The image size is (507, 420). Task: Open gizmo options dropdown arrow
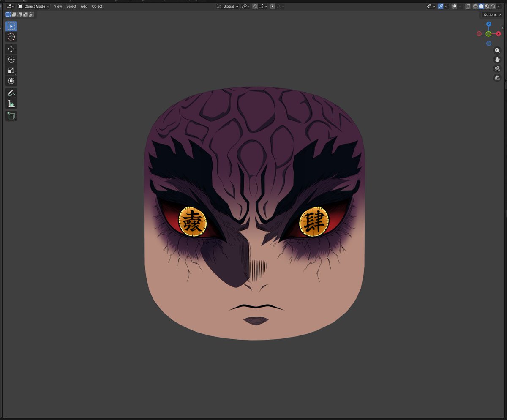coord(446,6)
